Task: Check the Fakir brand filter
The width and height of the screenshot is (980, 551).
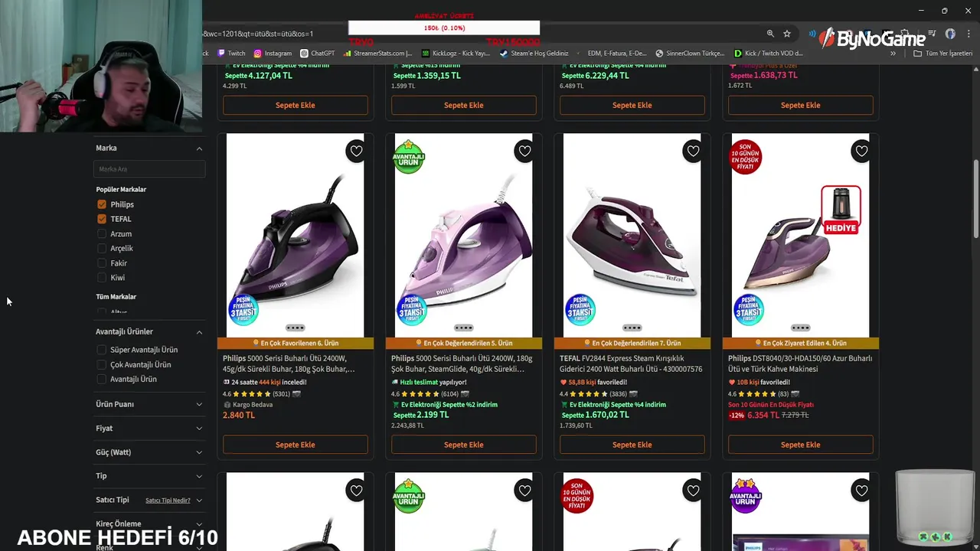Action: [x=102, y=263]
